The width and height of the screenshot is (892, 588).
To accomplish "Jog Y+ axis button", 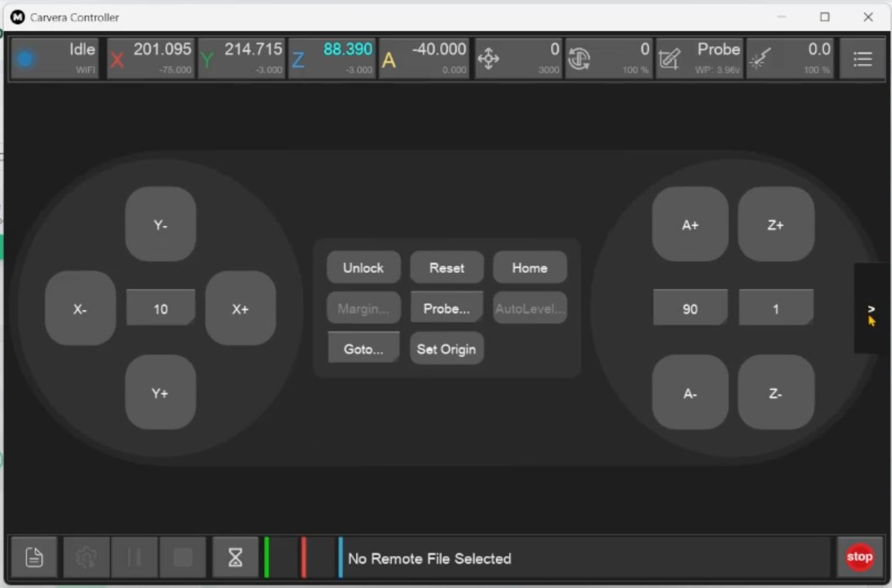I will pos(160,393).
